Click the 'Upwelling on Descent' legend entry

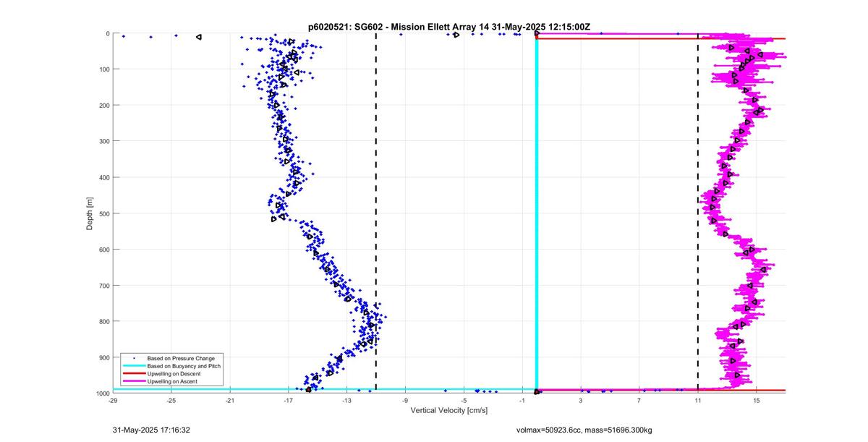coord(174,373)
